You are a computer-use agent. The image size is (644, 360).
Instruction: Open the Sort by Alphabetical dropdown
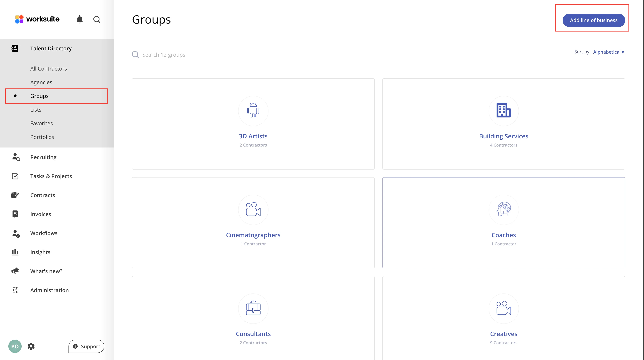(608, 52)
